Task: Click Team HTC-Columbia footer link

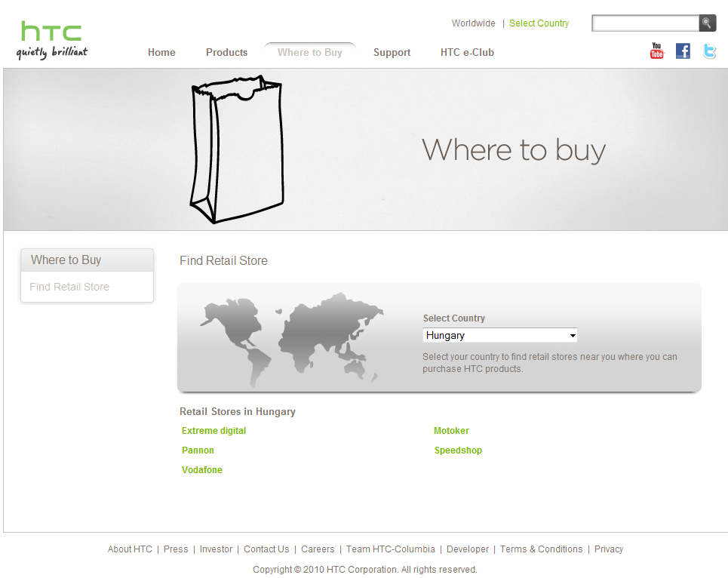Action: pyautogui.click(x=391, y=549)
